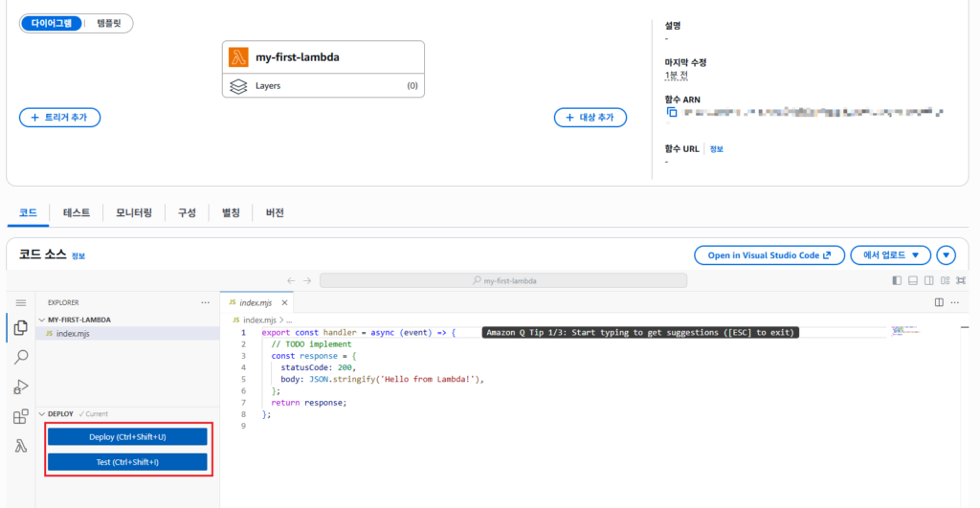Toggle bottom panel layout icon
The image size is (980, 508).
point(913,280)
